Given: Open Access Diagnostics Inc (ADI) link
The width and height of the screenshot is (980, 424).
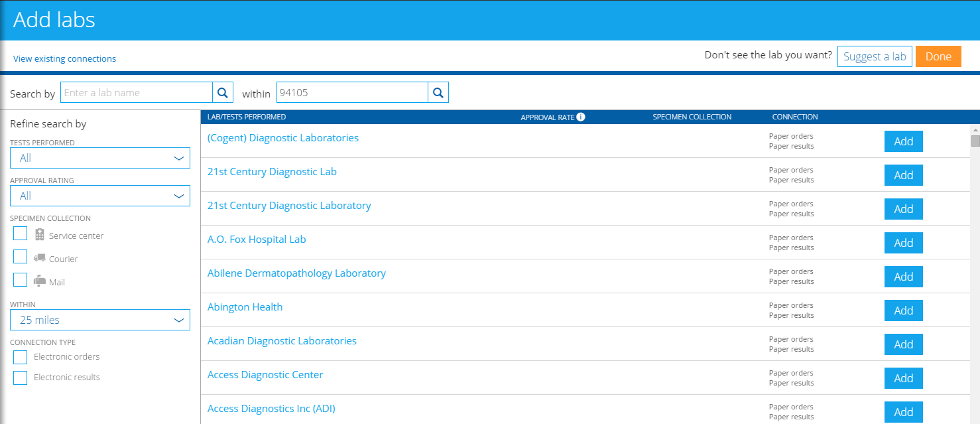Looking at the screenshot, I should (x=271, y=409).
